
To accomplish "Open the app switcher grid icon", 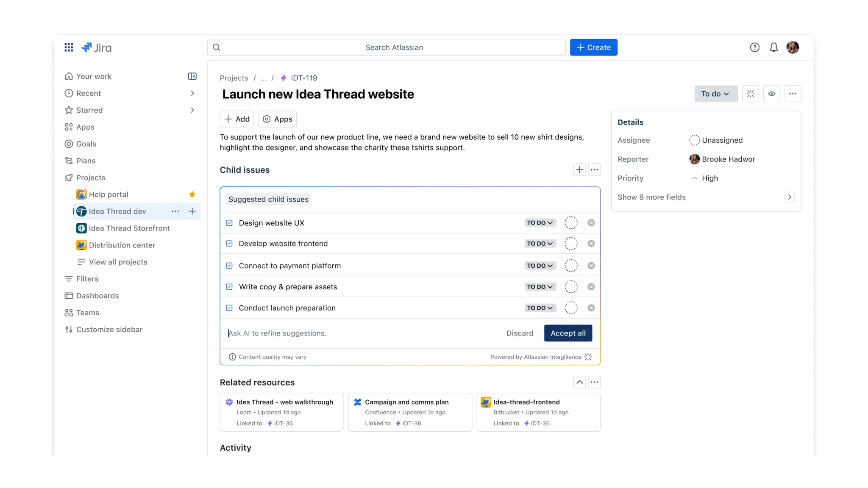I will coord(69,47).
